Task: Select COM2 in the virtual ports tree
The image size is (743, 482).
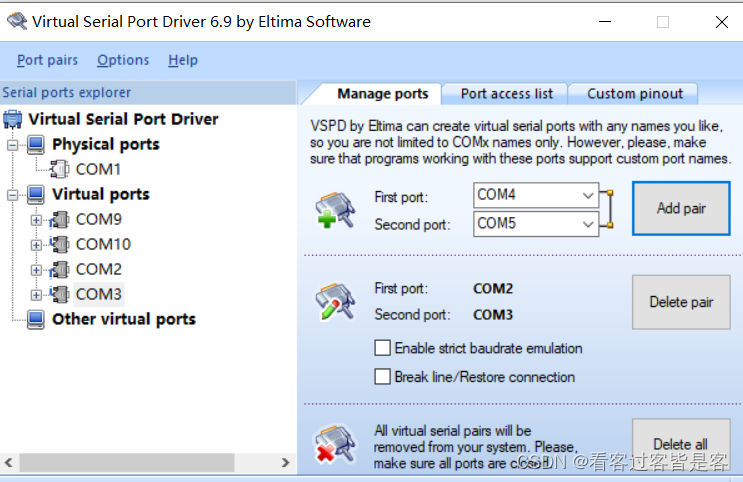Action: tap(99, 270)
